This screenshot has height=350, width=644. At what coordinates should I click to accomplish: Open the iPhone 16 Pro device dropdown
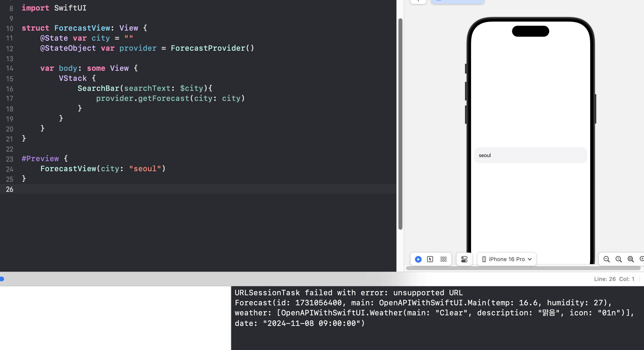tap(507, 259)
